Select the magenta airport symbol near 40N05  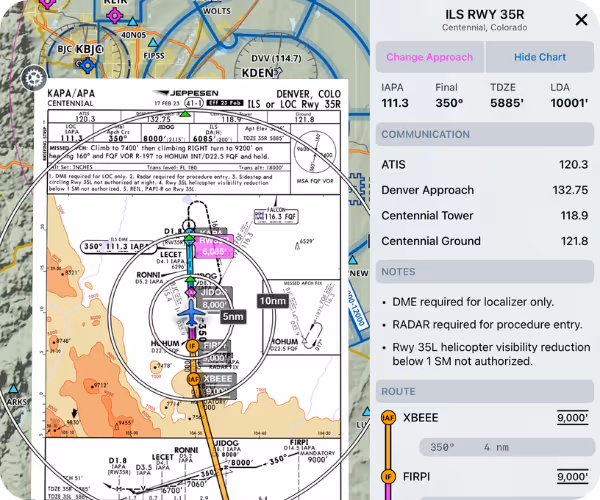pos(114,16)
